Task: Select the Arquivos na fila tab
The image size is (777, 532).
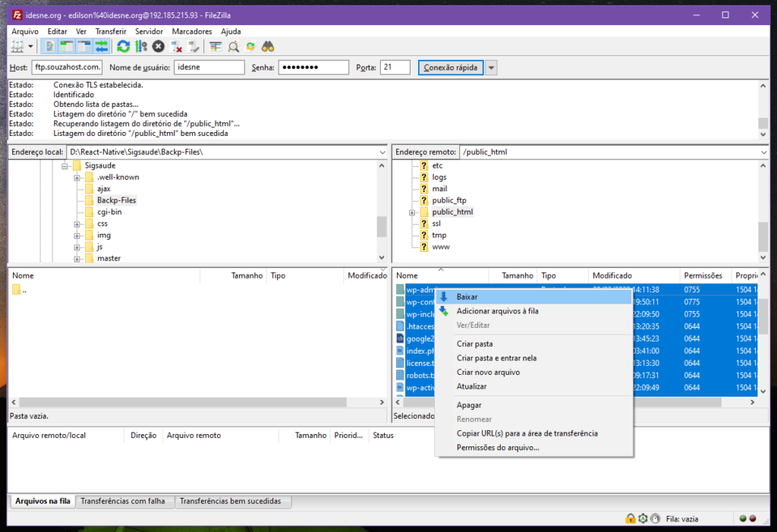Action: [42, 501]
